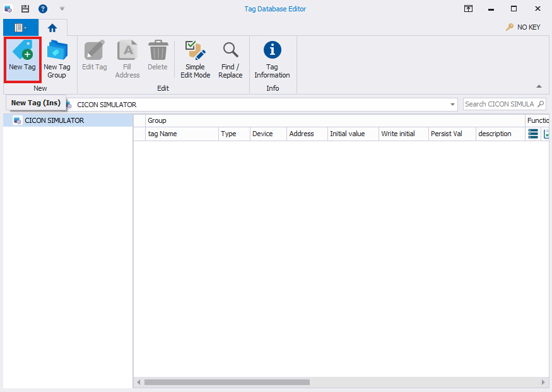The height and width of the screenshot is (392, 552).
Task: Select CICON SIMULATOR in the tree
Action: coord(54,120)
